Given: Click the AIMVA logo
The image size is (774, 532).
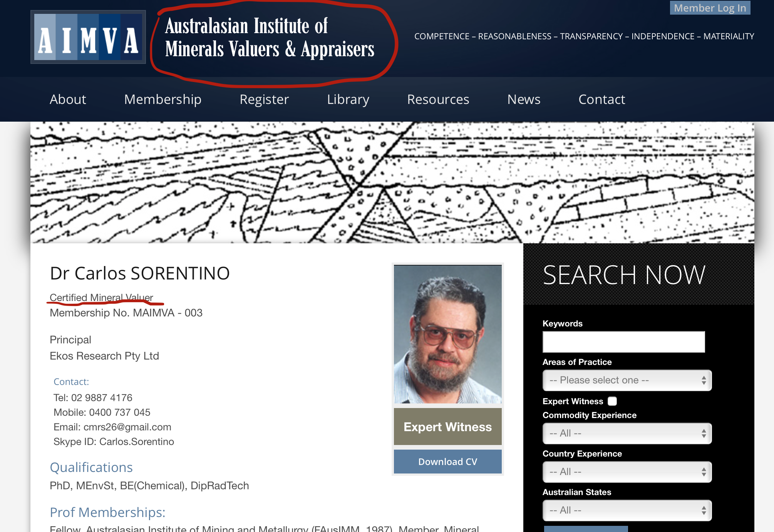Looking at the screenshot, I should pos(88,37).
